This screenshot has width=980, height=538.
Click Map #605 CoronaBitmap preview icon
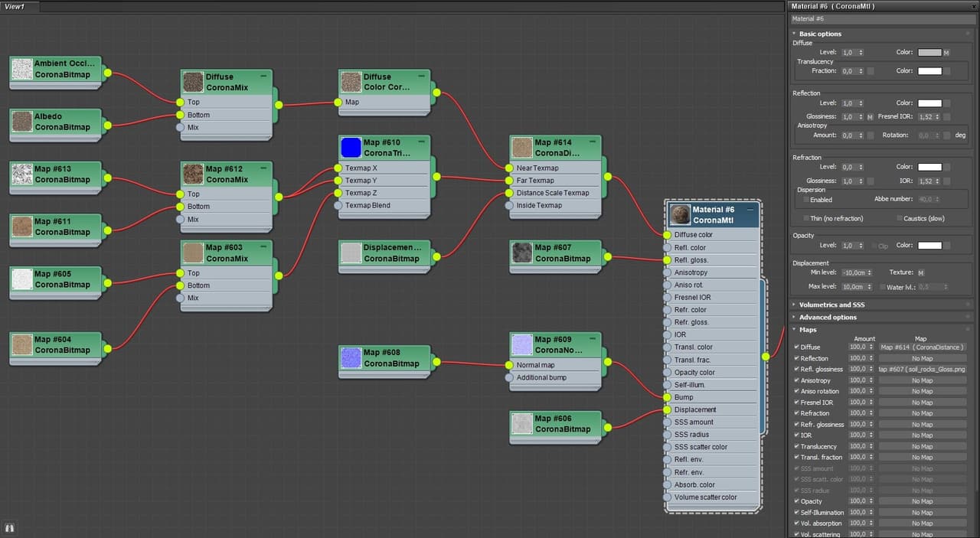pyautogui.click(x=22, y=279)
